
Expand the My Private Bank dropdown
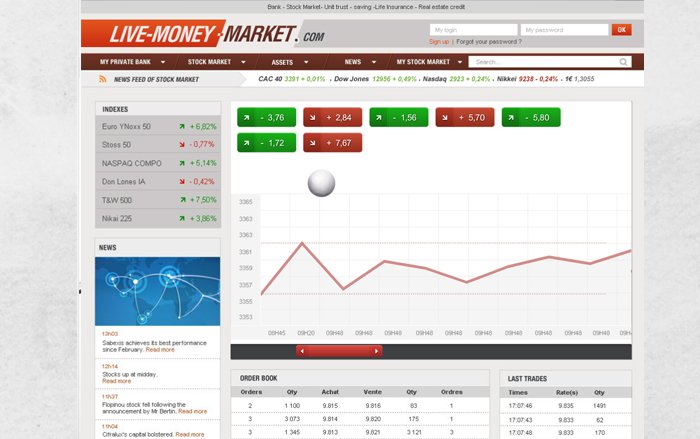pos(130,62)
